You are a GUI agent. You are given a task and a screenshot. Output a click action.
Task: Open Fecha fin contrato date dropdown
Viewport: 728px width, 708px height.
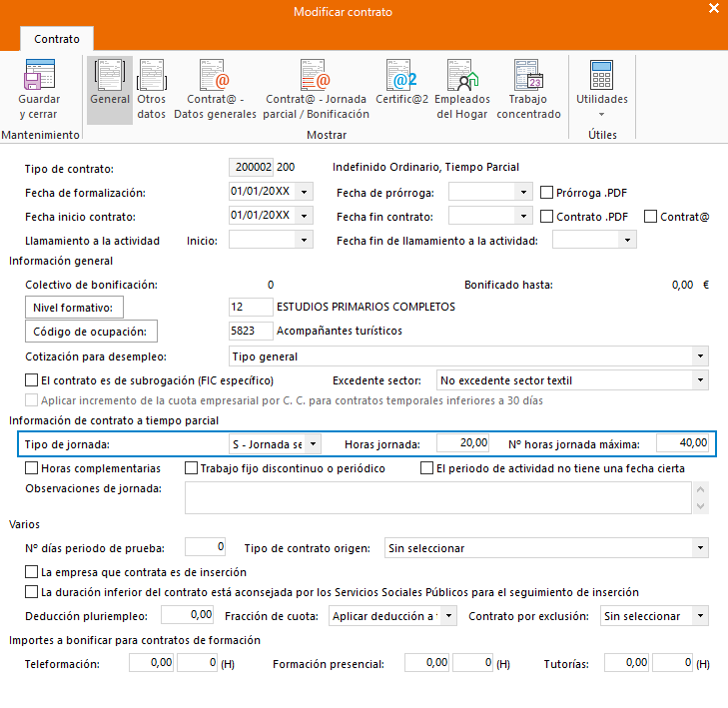point(523,216)
